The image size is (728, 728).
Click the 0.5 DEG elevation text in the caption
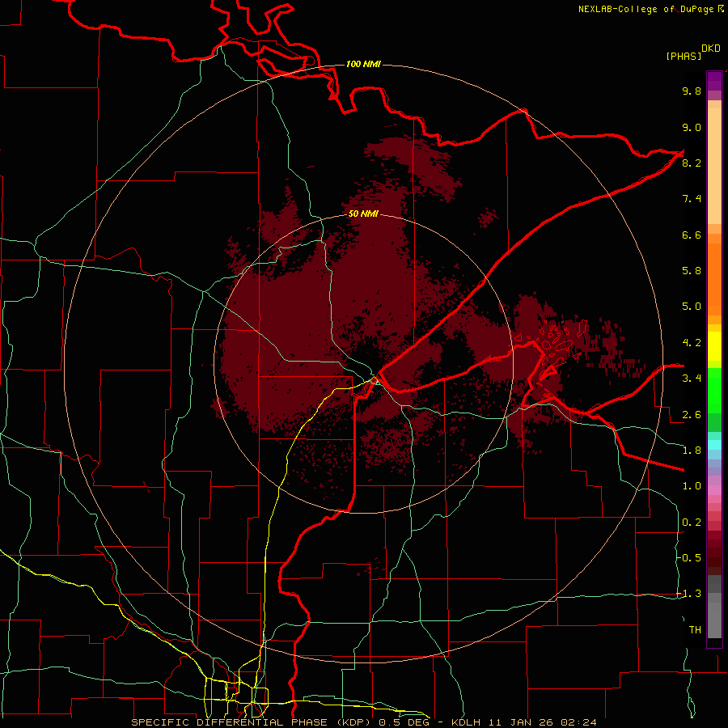[404, 722]
